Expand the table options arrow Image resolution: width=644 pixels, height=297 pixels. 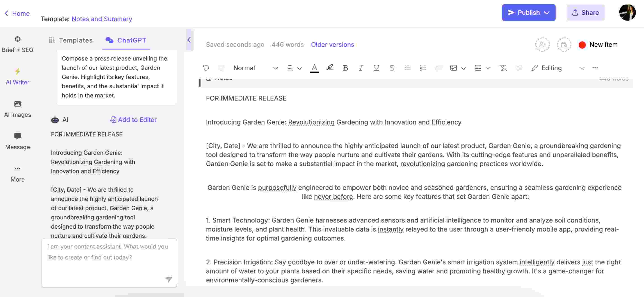click(488, 68)
